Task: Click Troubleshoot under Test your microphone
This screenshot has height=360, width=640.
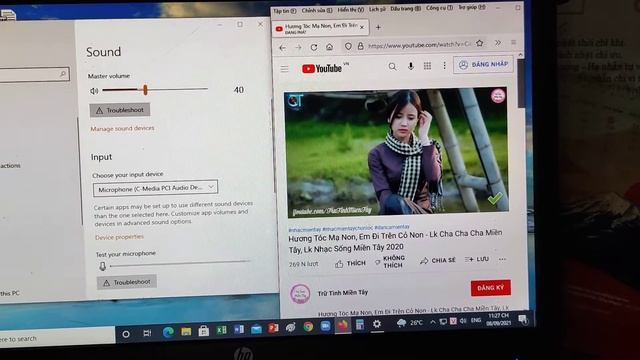Action: (127, 282)
